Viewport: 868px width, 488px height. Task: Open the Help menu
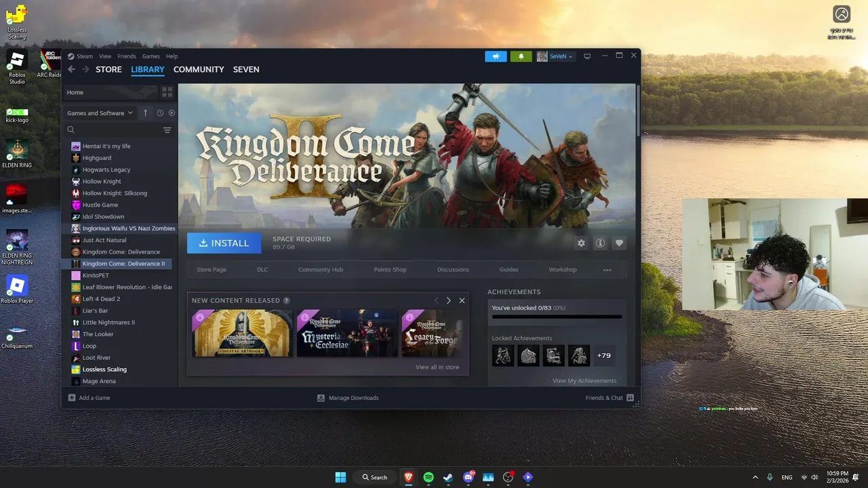click(x=172, y=56)
